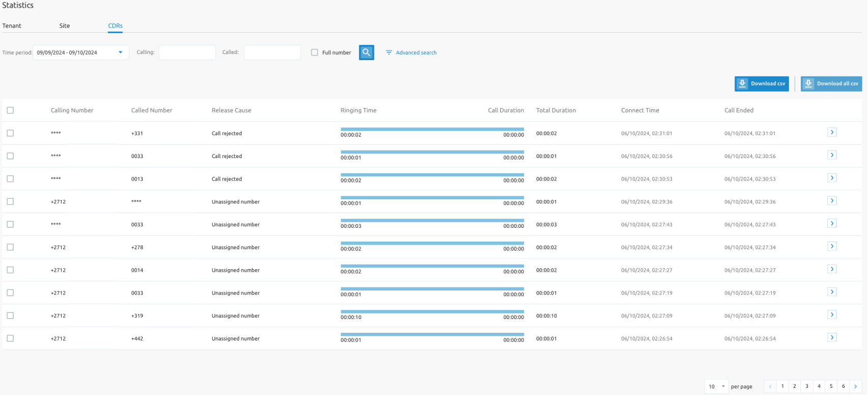Check the row with Called Number +442

click(10, 338)
